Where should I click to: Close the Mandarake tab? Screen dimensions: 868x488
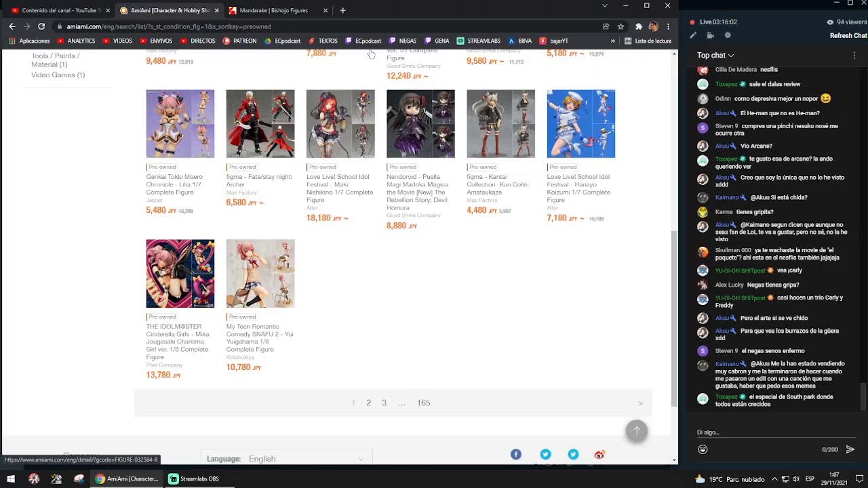click(x=325, y=10)
